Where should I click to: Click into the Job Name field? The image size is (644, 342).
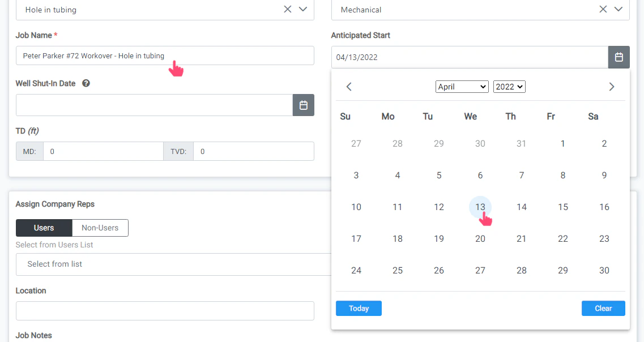164,55
